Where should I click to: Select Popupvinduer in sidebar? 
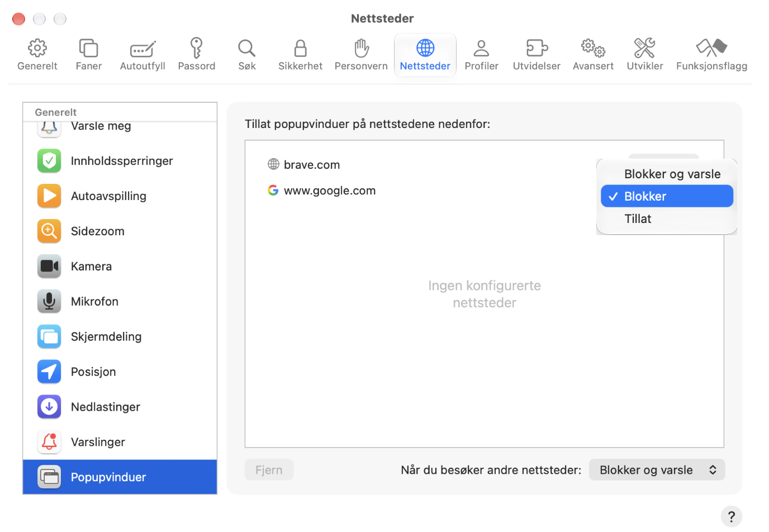[120, 477]
